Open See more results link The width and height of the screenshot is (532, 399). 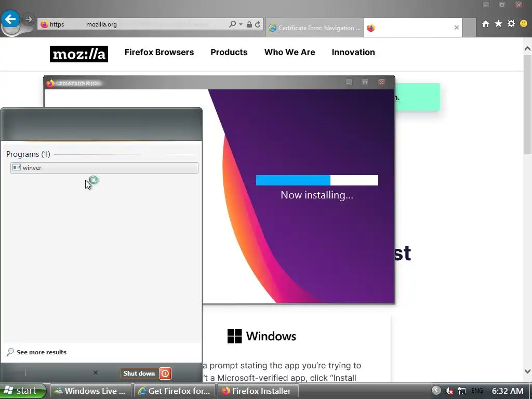click(x=42, y=352)
